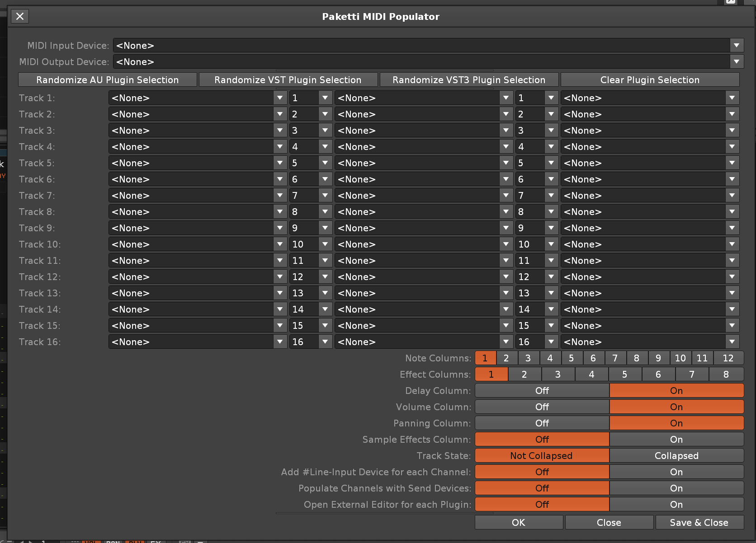756x543 pixels.
Task: Open Track 5 first channel number dropdown
Action: tap(325, 163)
